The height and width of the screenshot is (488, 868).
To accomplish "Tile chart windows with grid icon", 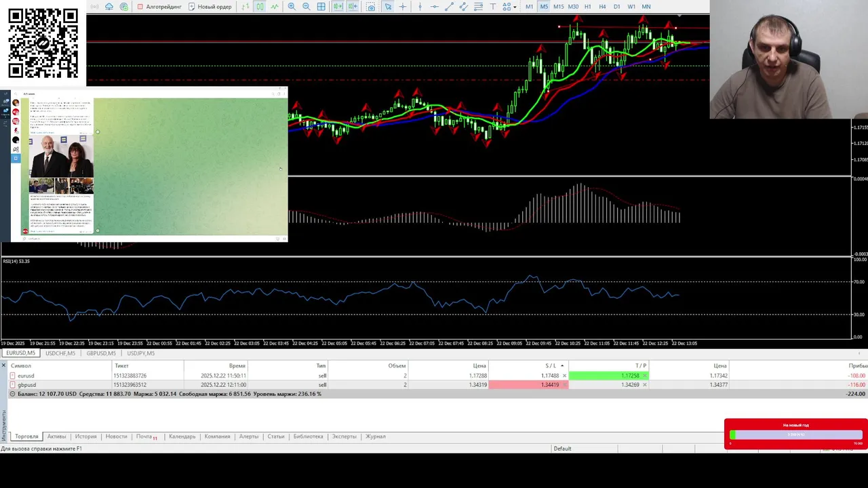I will (321, 6).
